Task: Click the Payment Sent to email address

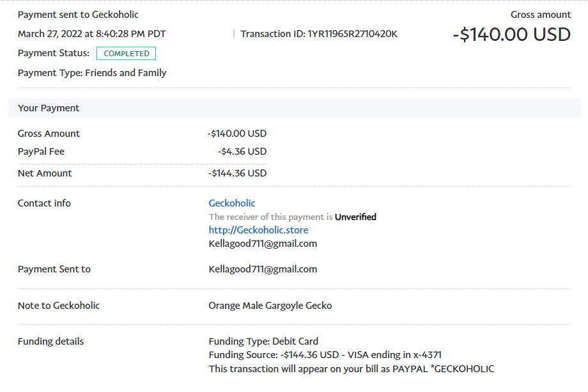Action: click(263, 269)
